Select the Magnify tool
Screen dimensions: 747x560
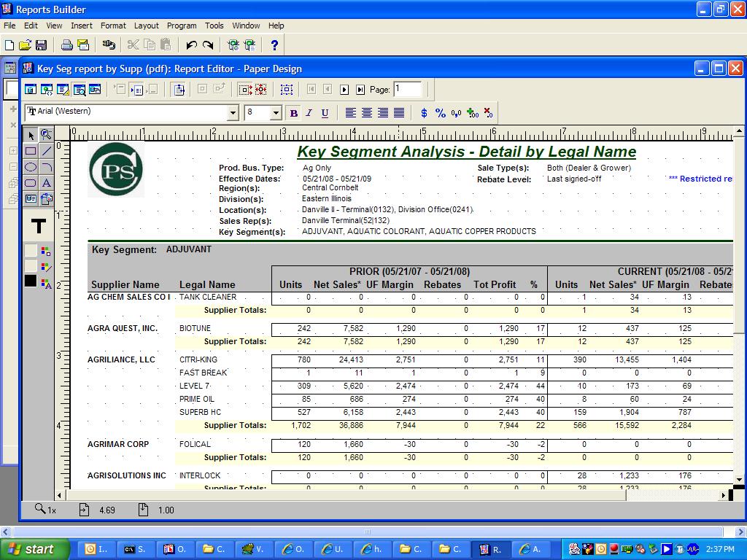(45, 135)
